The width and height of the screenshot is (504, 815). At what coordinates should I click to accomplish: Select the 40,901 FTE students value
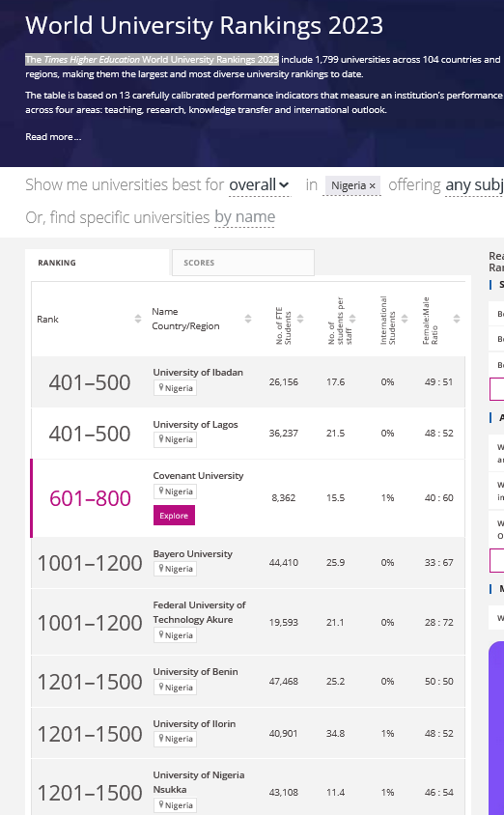tap(284, 733)
